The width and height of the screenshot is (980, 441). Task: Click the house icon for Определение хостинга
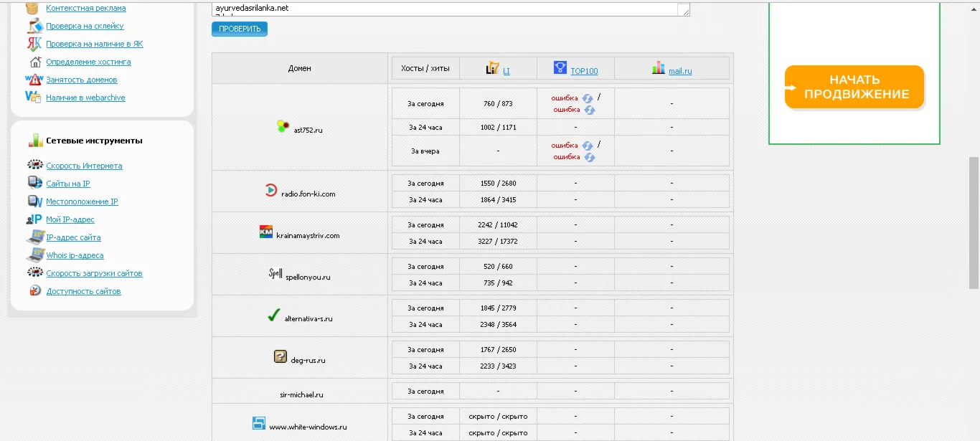36,62
